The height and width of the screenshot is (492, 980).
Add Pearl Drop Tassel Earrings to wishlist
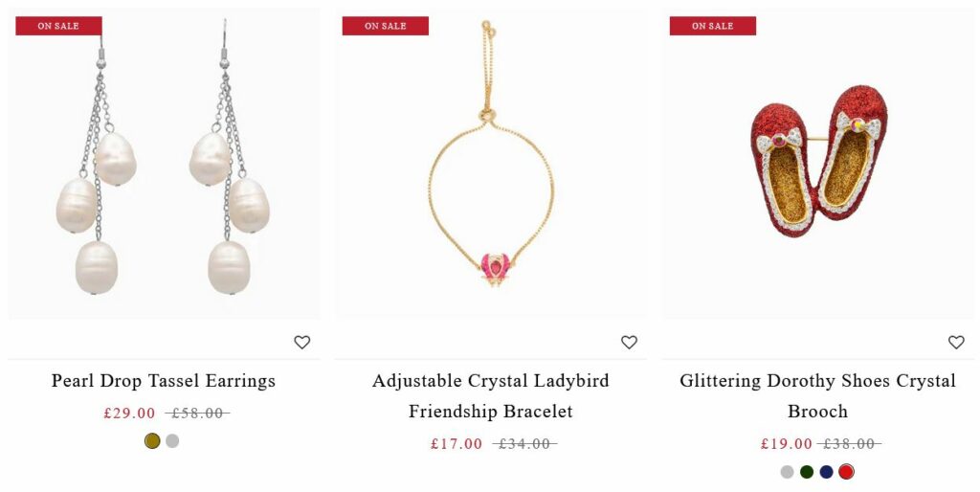pos(301,342)
